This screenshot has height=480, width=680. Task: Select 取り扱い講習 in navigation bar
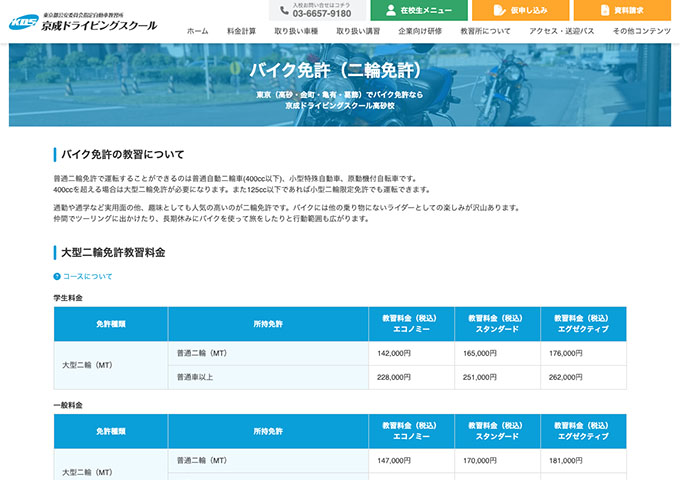[358, 32]
